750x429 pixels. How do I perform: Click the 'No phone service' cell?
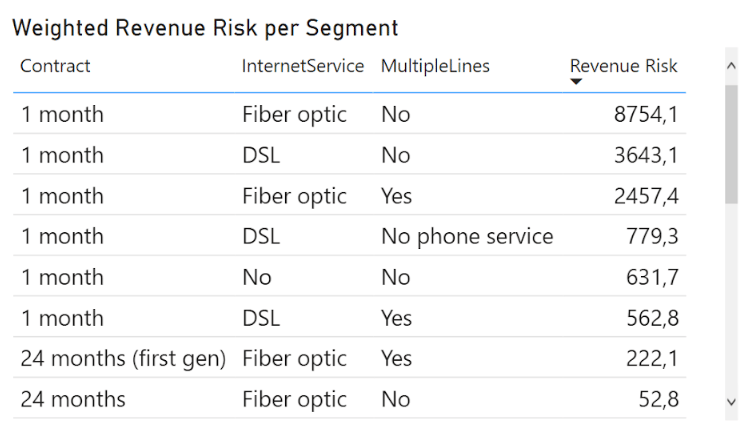click(466, 236)
